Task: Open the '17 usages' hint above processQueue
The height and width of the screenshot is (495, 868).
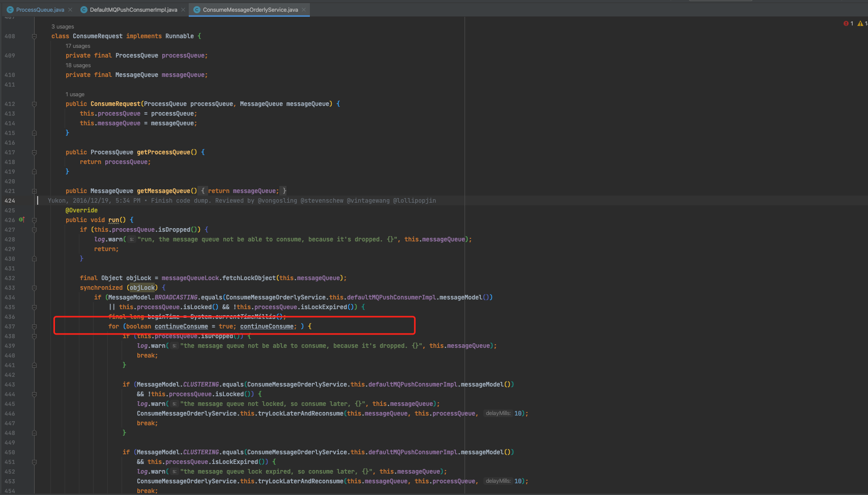Action: click(78, 46)
